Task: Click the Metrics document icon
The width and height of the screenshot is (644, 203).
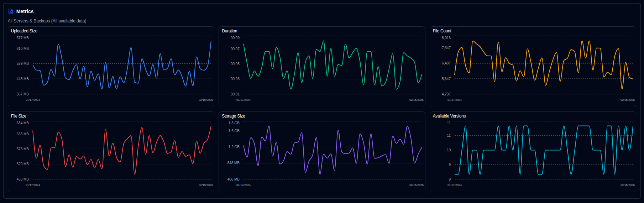Action: [x=11, y=11]
